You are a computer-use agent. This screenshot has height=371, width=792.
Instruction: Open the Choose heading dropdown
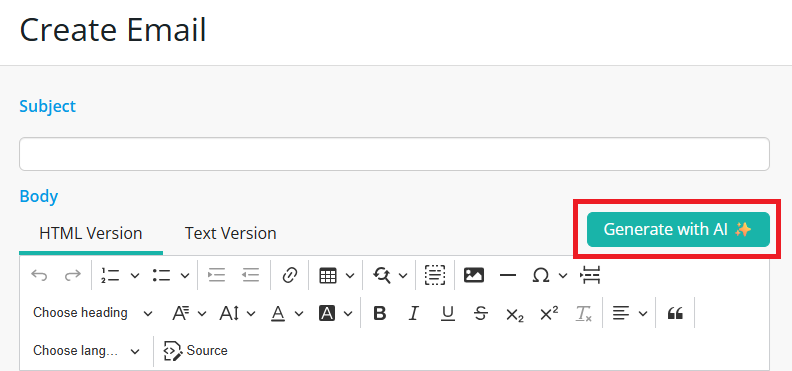[92, 313]
